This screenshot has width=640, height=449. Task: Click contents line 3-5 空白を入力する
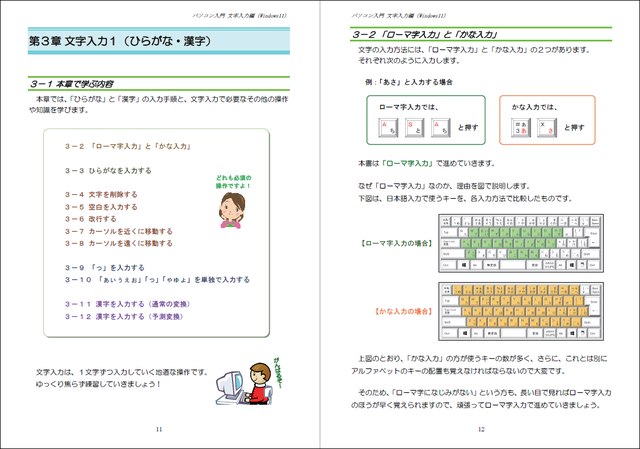click(x=101, y=207)
